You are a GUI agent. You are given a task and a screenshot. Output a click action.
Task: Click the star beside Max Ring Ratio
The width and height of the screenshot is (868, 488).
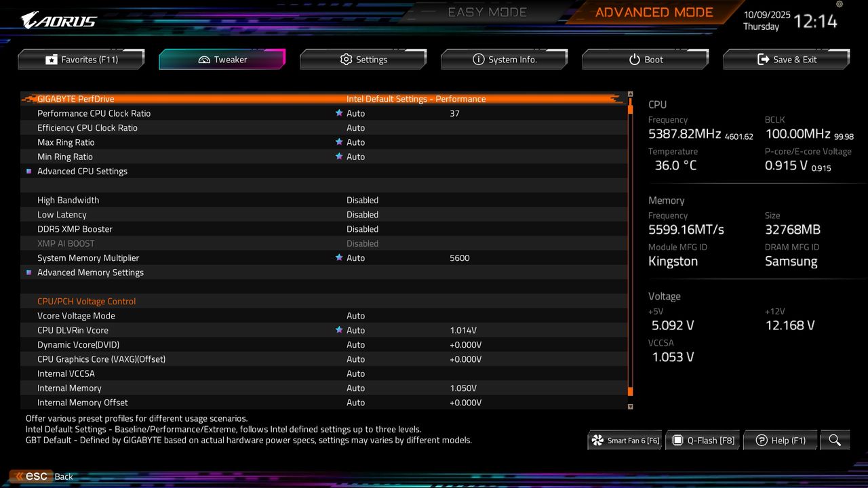pyautogui.click(x=339, y=142)
